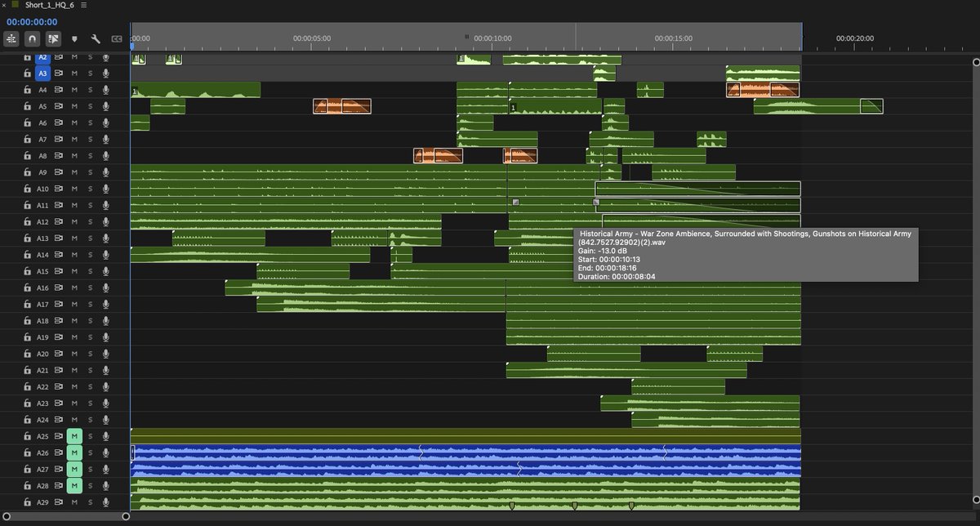
Task: Click the A16 track label
Action: coord(42,288)
